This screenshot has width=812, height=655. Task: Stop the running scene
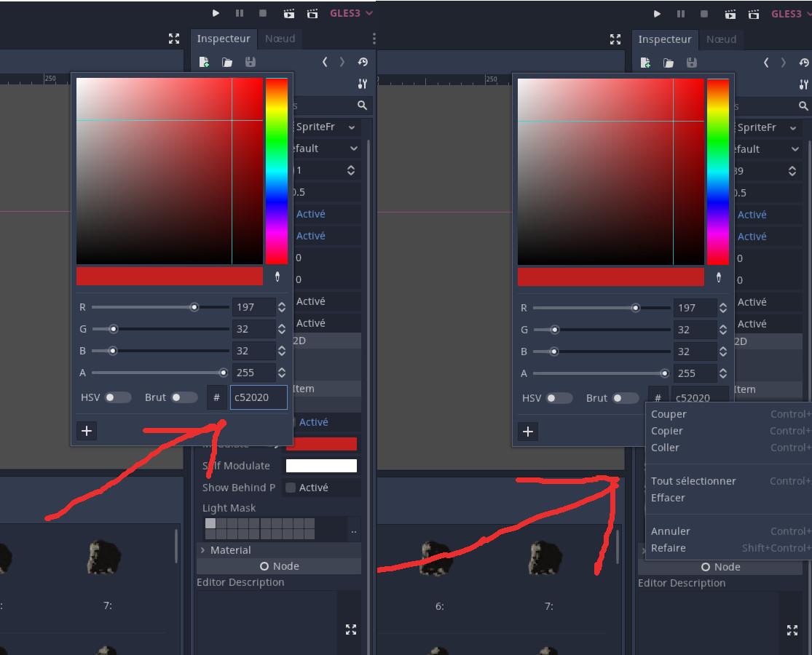(262, 12)
